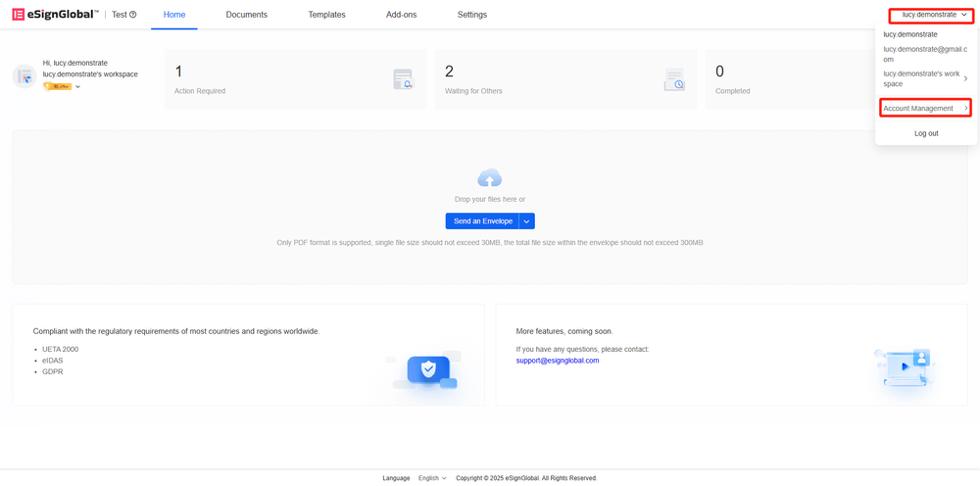Screen dimensions: 980x486
Task: Click the 'Hi, lucy.demonstrate' greeting
Action: pyautogui.click(x=75, y=63)
